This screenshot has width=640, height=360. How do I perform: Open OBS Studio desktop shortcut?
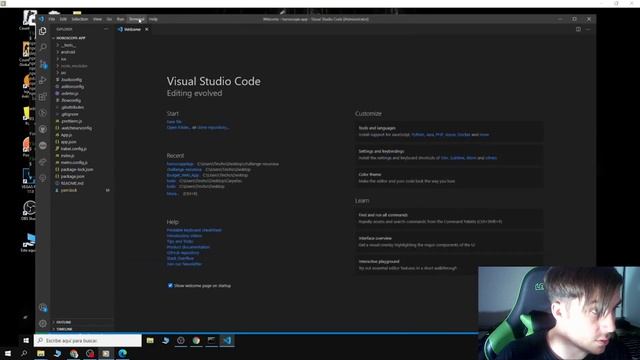pos(29,210)
